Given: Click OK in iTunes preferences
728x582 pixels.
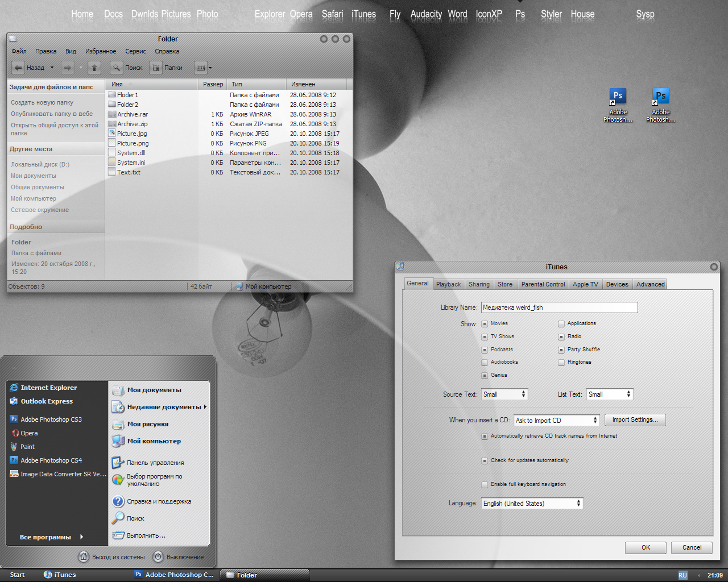Looking at the screenshot, I should [646, 548].
